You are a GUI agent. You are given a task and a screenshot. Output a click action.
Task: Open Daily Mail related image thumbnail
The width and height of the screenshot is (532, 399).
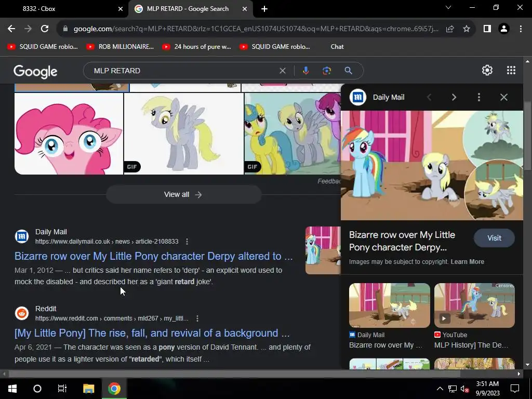point(390,305)
